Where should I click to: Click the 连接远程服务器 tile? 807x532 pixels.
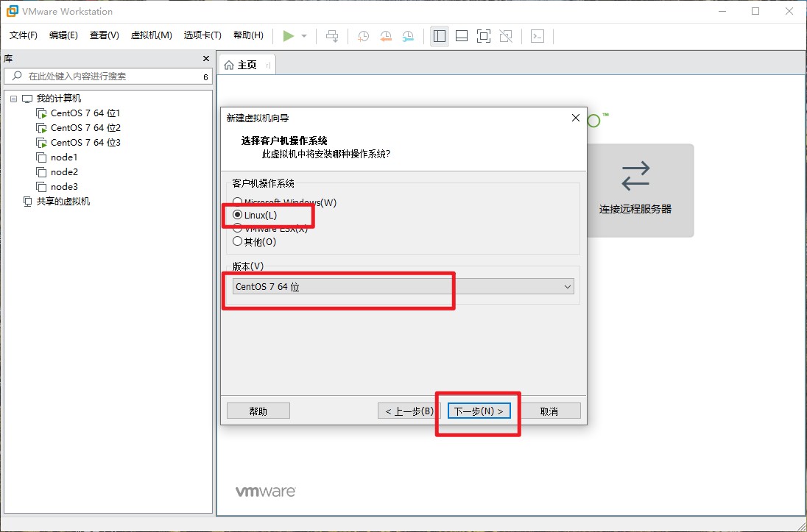635,191
